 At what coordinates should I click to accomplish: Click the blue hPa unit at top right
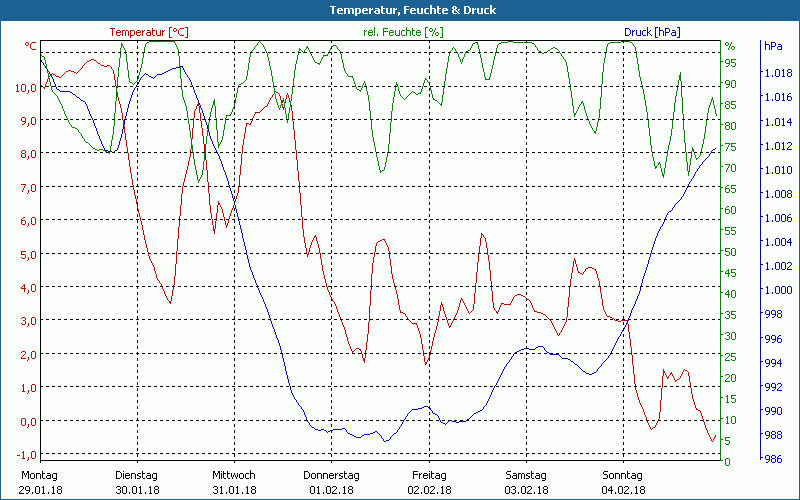pos(773,46)
